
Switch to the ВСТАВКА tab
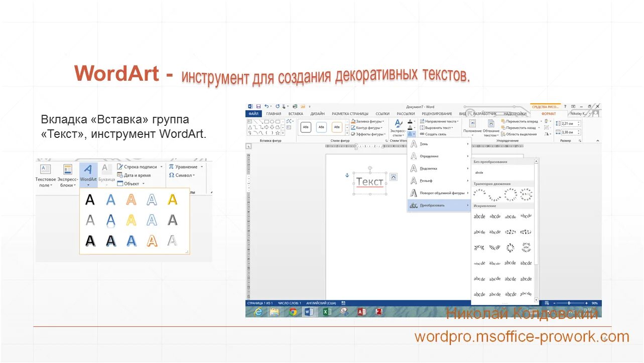296,114
